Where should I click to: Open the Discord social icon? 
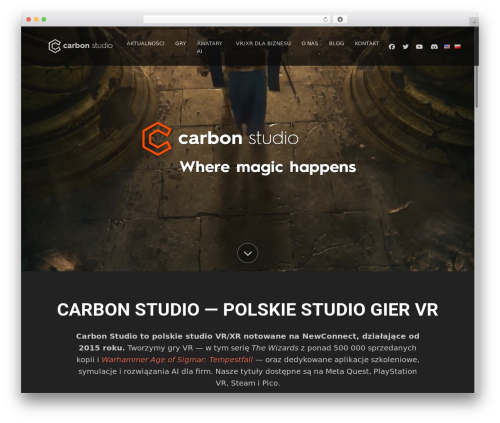[434, 47]
